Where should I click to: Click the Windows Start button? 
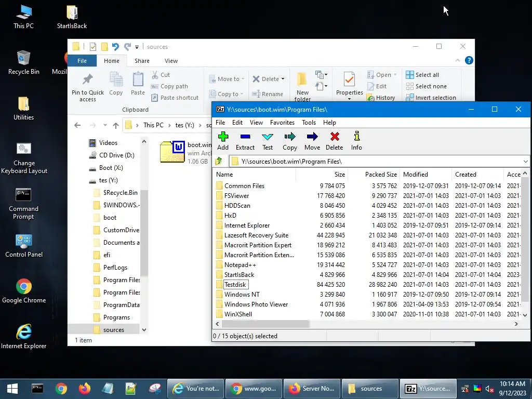pyautogui.click(x=12, y=389)
